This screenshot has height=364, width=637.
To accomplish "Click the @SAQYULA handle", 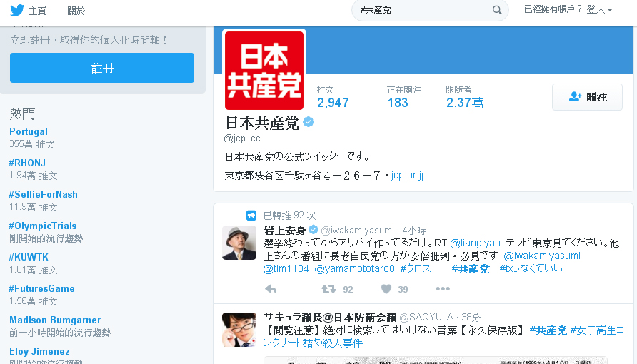I will point(426,317).
